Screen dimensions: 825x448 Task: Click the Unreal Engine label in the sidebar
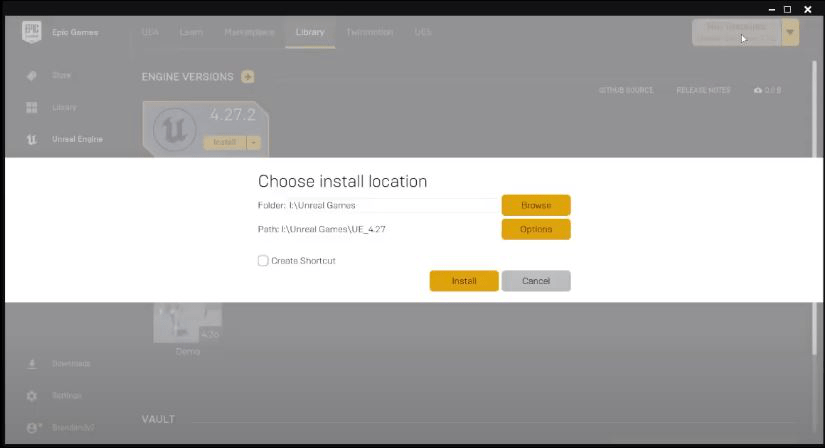77,140
